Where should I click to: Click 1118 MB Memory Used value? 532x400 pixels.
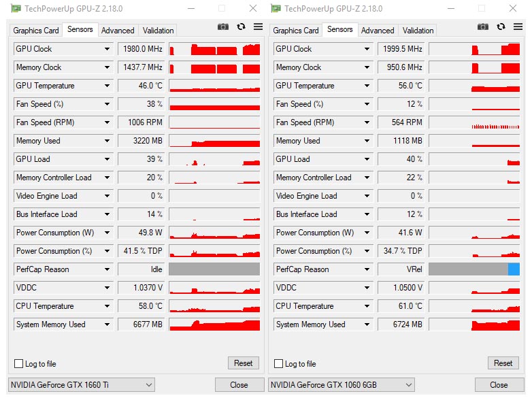401,141
